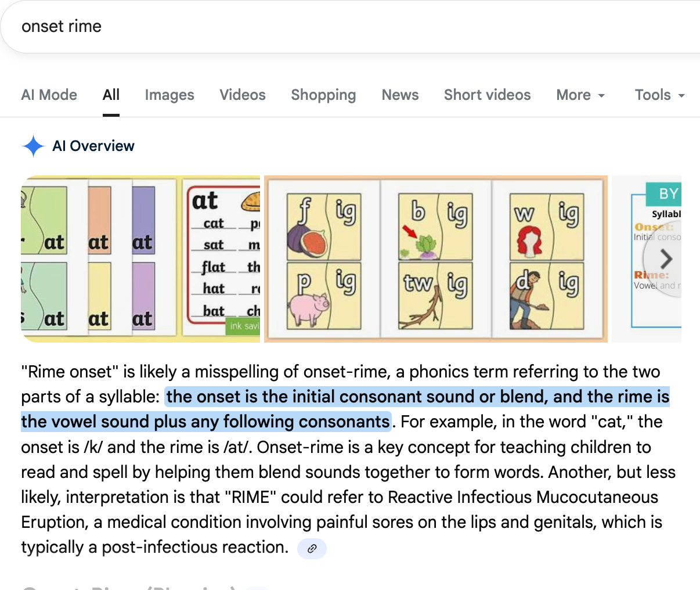Image resolution: width=700 pixels, height=590 pixels.
Task: Select the All results tab
Action: point(111,95)
